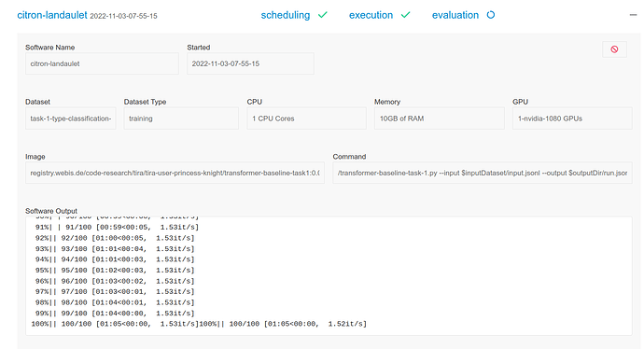Click the Software Name field

coord(102,63)
